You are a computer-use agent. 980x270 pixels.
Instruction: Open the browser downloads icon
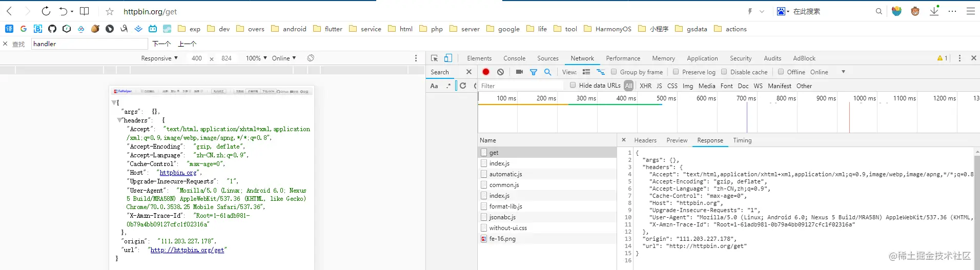934,10
